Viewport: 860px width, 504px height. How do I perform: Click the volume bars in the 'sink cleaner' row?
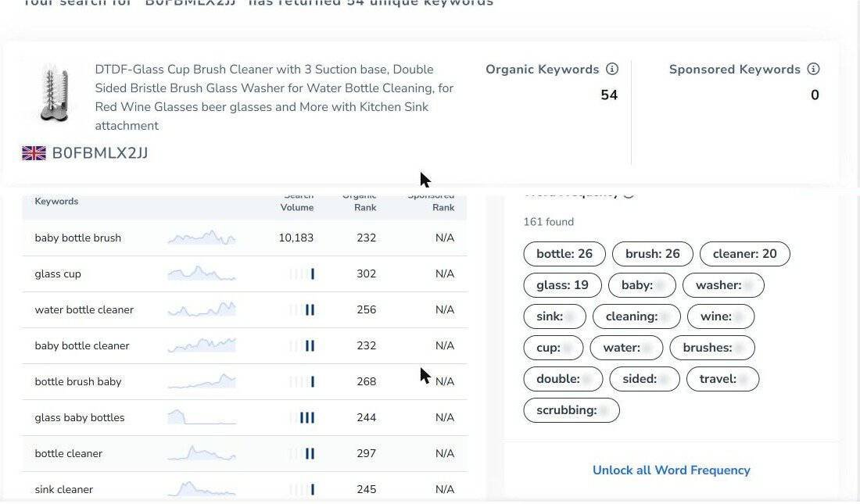tap(302, 489)
